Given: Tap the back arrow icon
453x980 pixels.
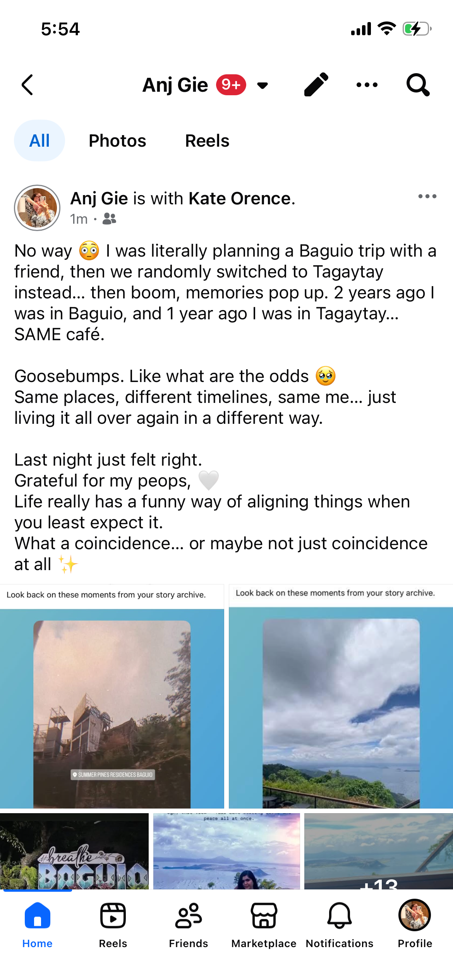Looking at the screenshot, I should (x=27, y=85).
